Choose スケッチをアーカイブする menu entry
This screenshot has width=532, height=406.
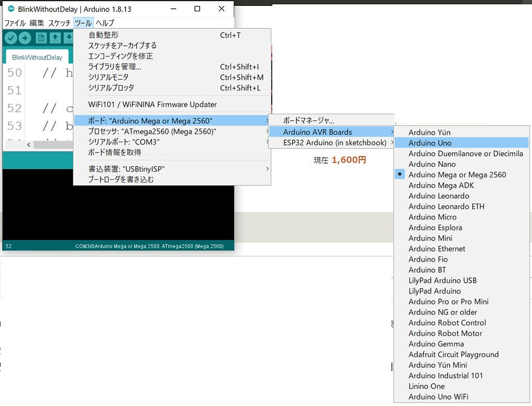point(172,45)
